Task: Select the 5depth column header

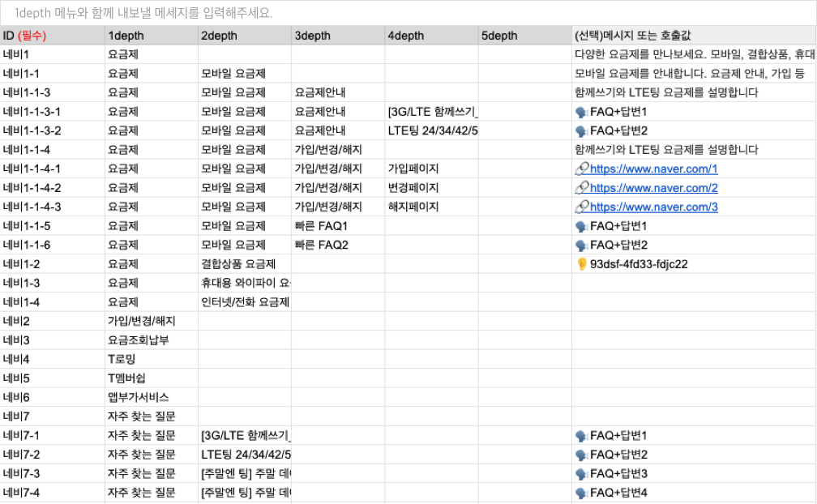Action: [x=524, y=36]
